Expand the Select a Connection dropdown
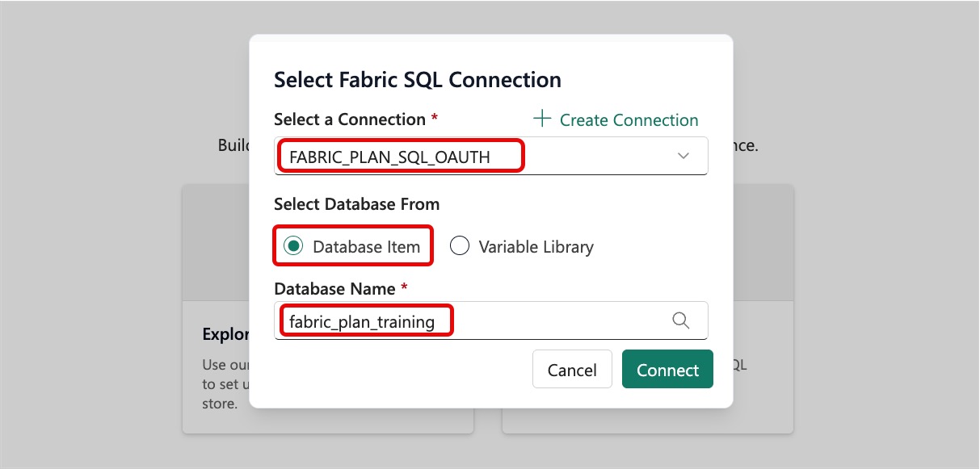The height and width of the screenshot is (469, 980). [491, 156]
